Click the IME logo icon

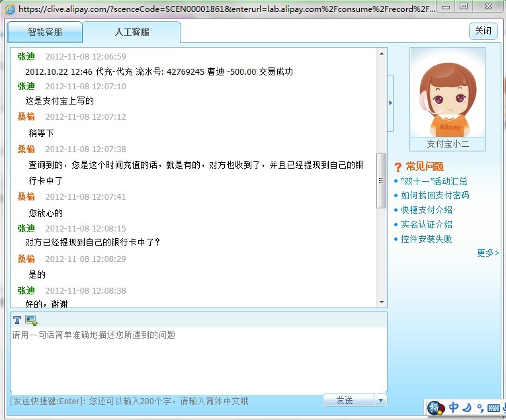click(x=436, y=407)
